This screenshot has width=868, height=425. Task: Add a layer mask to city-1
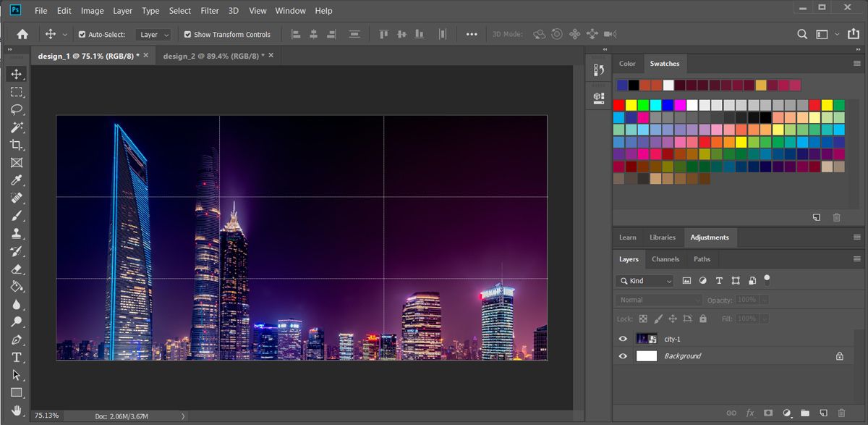[767, 412]
